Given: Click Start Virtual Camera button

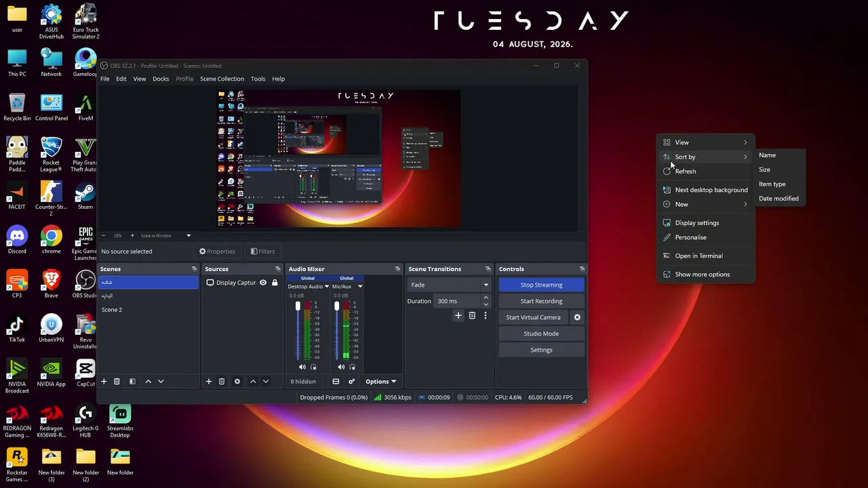Looking at the screenshot, I should [x=533, y=317].
